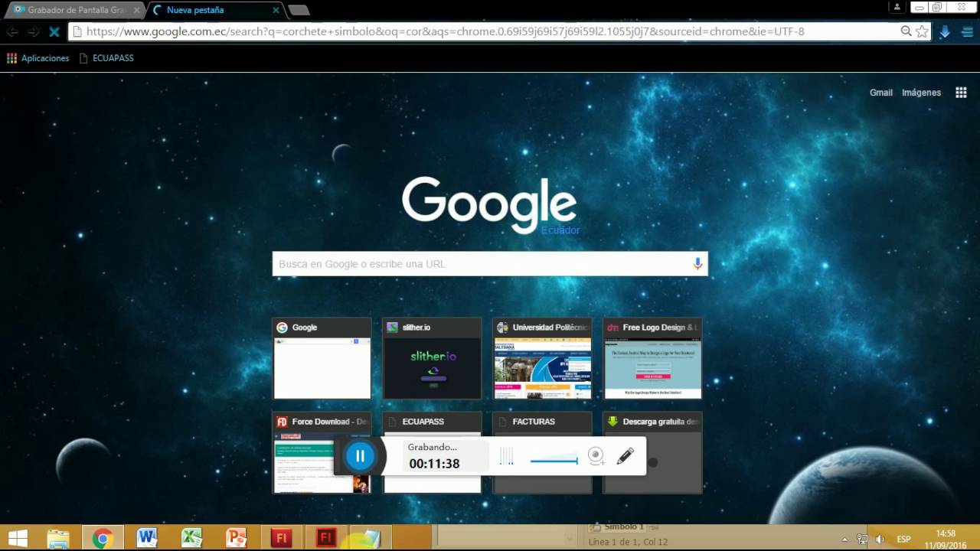Change the ESP keyboard language
This screenshot has width=980, height=551.
coord(903,539)
